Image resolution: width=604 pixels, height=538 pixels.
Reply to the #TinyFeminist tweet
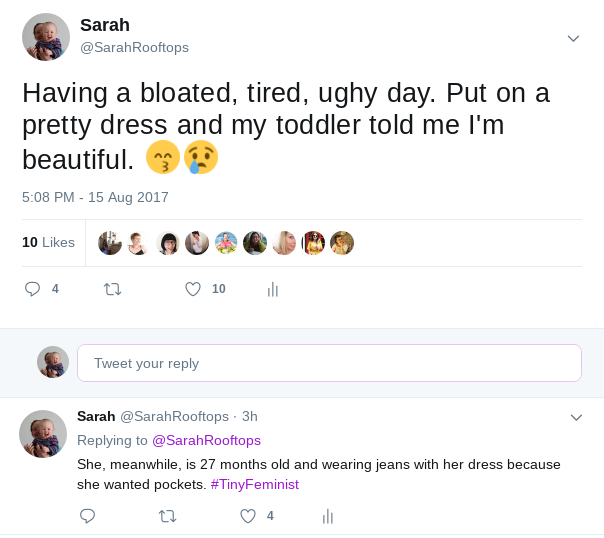coord(87,516)
